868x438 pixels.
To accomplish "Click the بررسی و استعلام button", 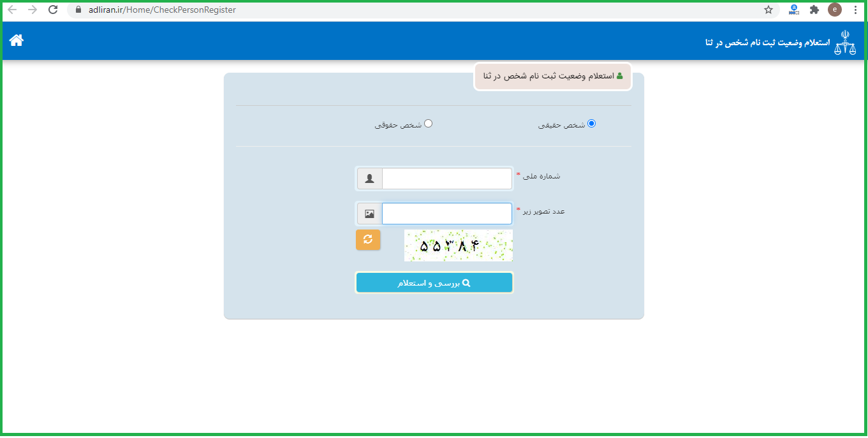I will [434, 283].
